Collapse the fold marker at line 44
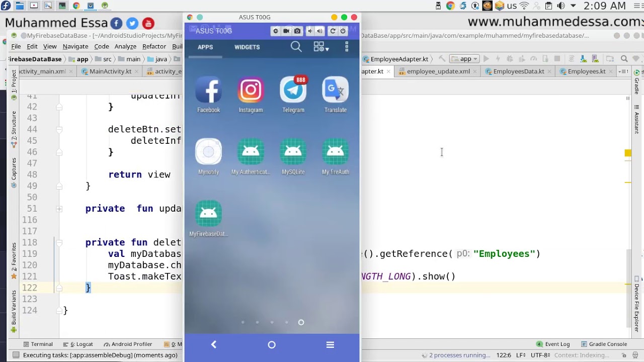 [59, 129]
